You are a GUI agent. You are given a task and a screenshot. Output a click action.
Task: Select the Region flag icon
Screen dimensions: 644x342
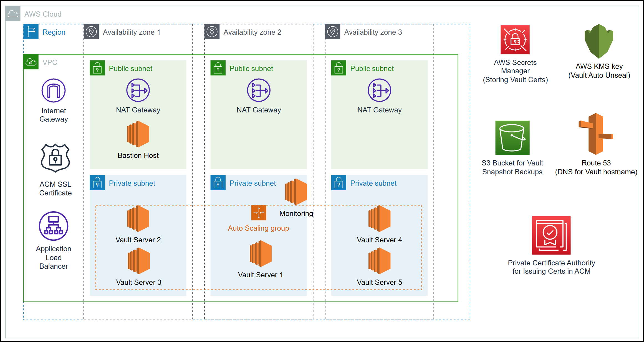click(x=31, y=32)
